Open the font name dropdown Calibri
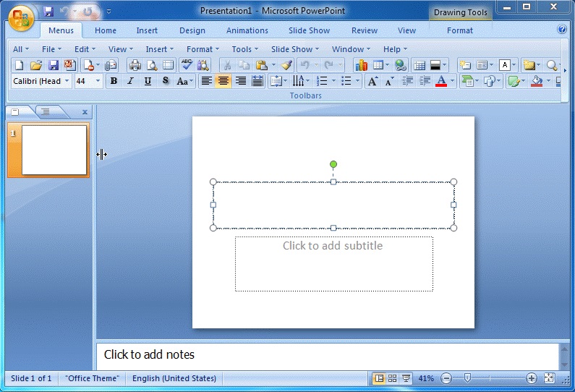 click(67, 81)
